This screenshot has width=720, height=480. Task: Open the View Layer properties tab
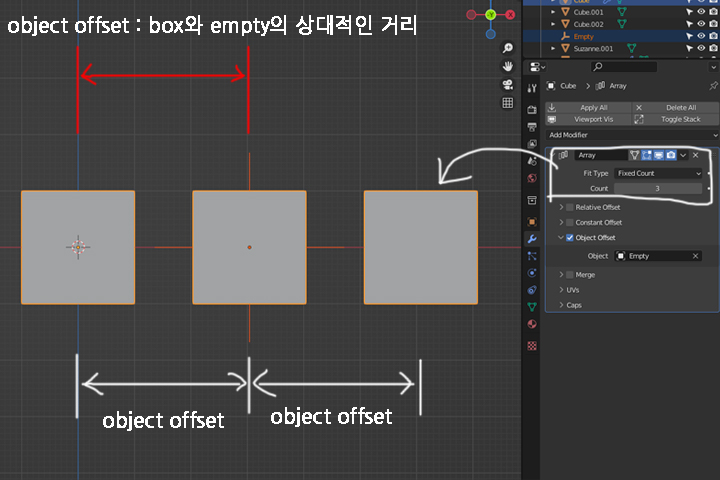pos(532,144)
